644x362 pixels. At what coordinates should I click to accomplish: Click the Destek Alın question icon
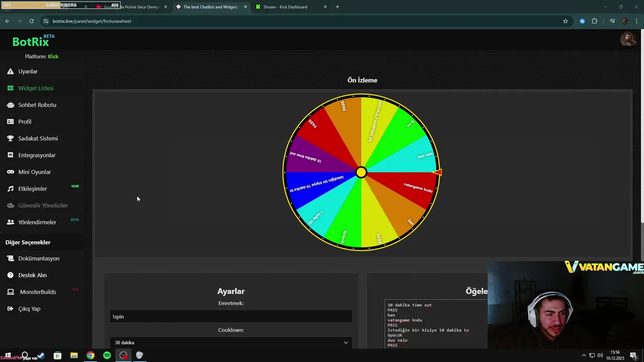pyautogui.click(x=10, y=275)
